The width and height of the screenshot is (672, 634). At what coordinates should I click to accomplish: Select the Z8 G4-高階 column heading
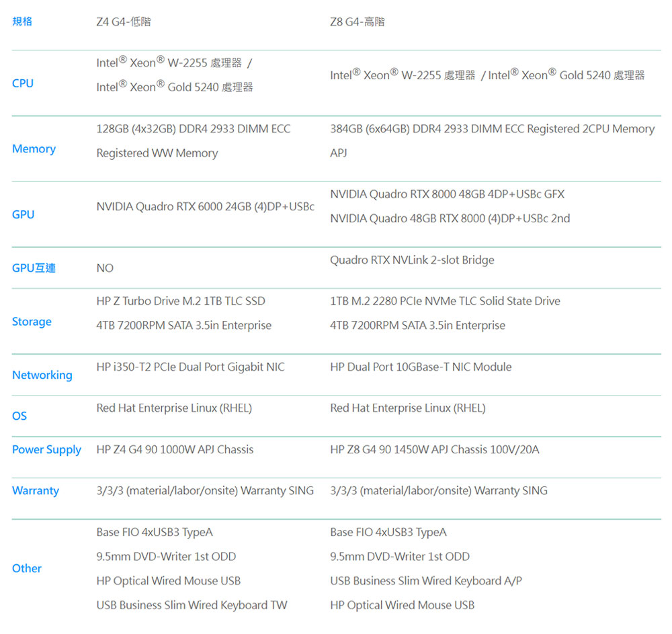(x=358, y=22)
